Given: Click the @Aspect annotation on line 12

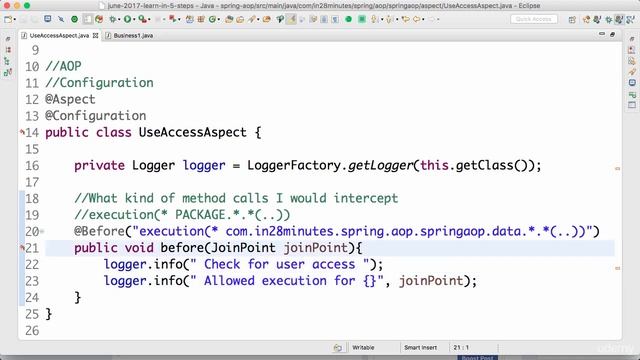Looking at the screenshot, I should pos(70,99).
